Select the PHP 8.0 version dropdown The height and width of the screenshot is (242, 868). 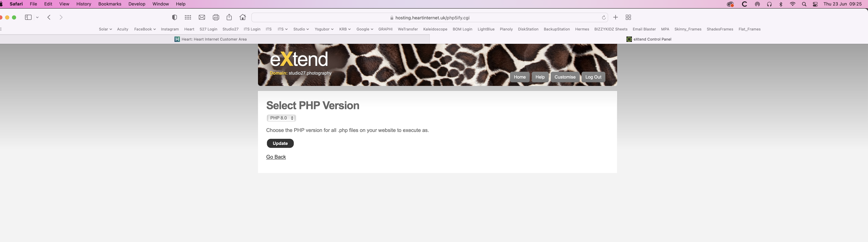[281, 118]
